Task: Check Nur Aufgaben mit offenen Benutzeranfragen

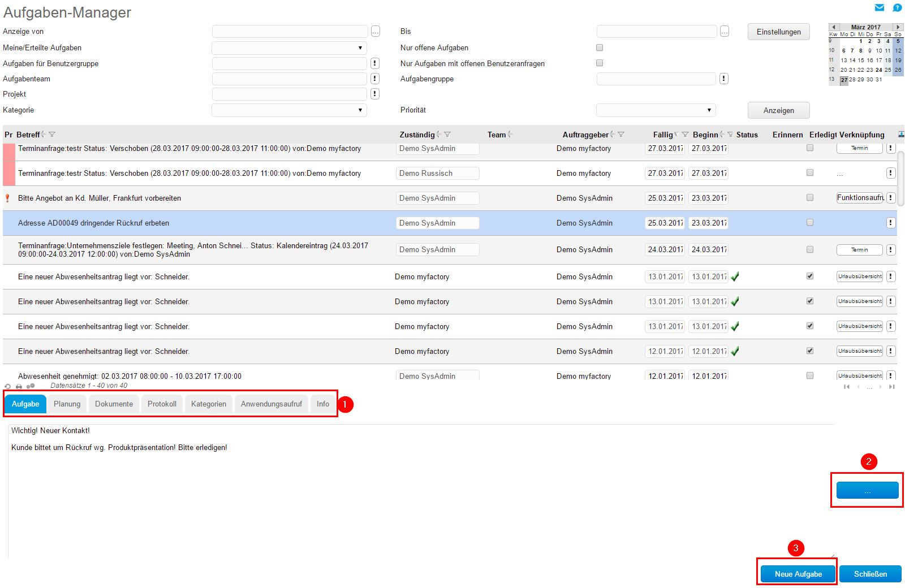Action: pos(600,63)
